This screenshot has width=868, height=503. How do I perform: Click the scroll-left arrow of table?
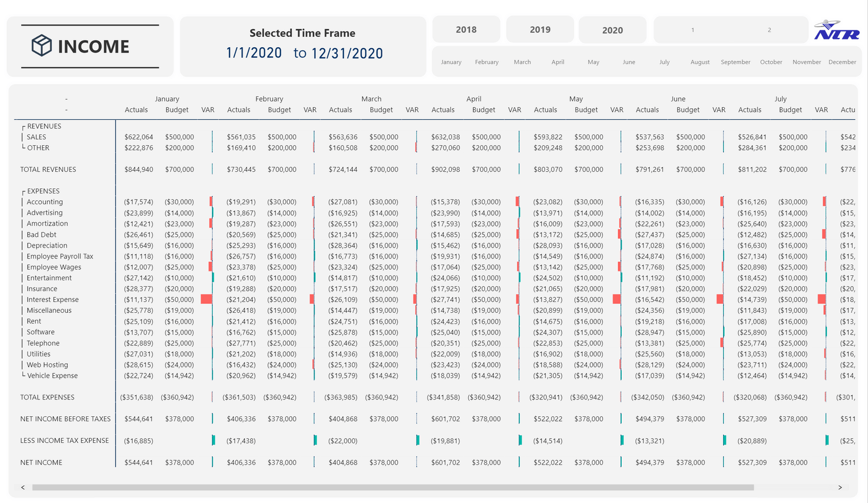(23, 487)
